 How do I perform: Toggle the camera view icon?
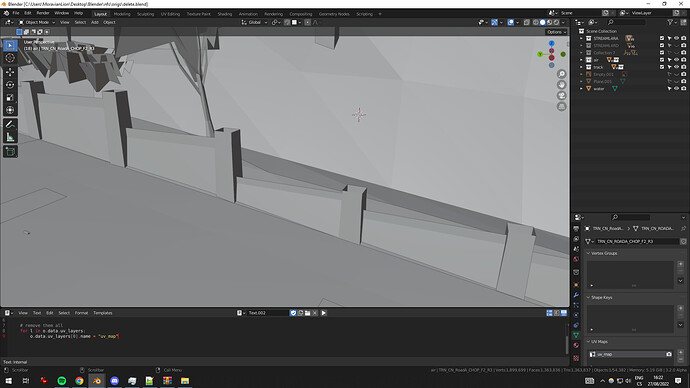click(562, 95)
